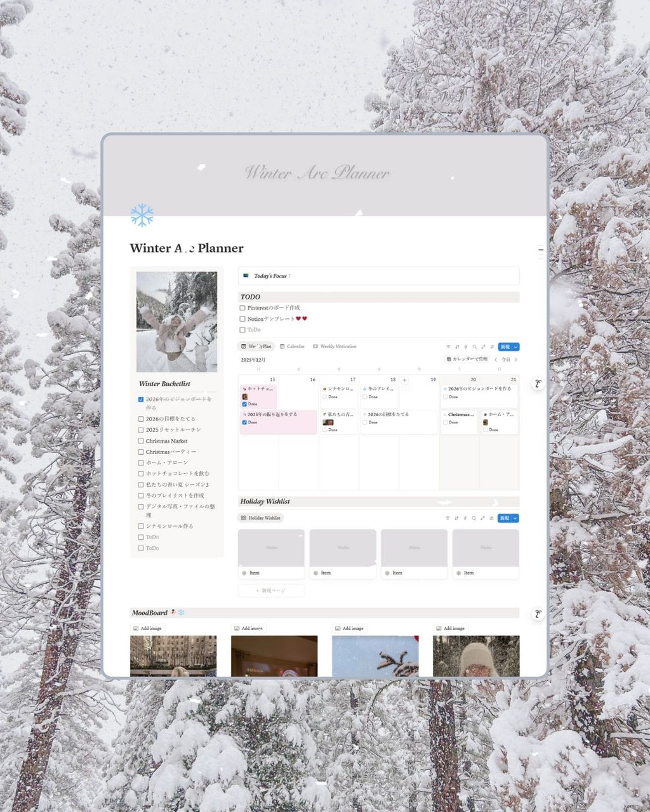Uncheck the Done box on 2025年の振り返りをする

point(244,422)
